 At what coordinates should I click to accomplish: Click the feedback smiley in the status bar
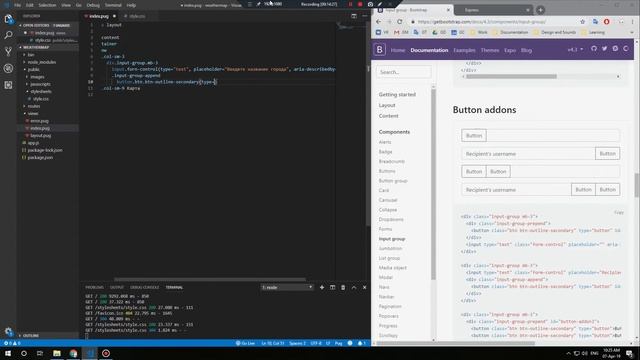[x=350, y=343]
